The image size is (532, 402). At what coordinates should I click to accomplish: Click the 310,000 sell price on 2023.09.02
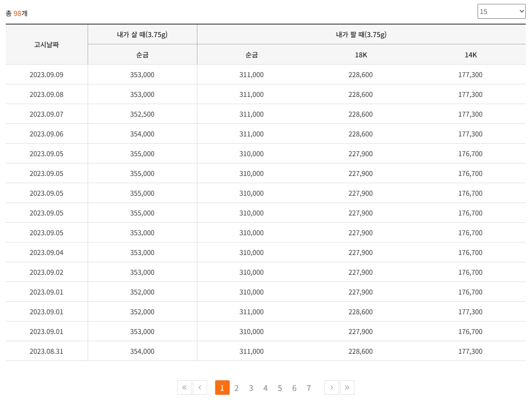pyautogui.click(x=251, y=272)
